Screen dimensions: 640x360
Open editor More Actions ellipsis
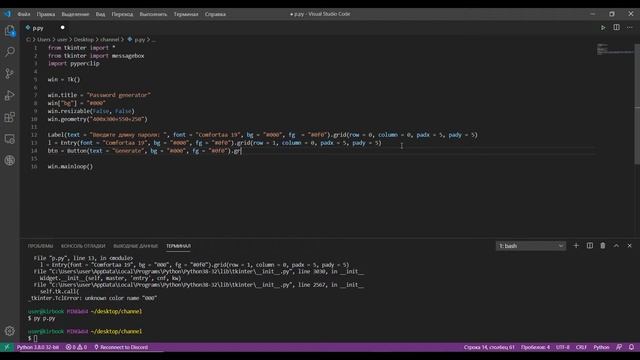[x=630, y=27]
